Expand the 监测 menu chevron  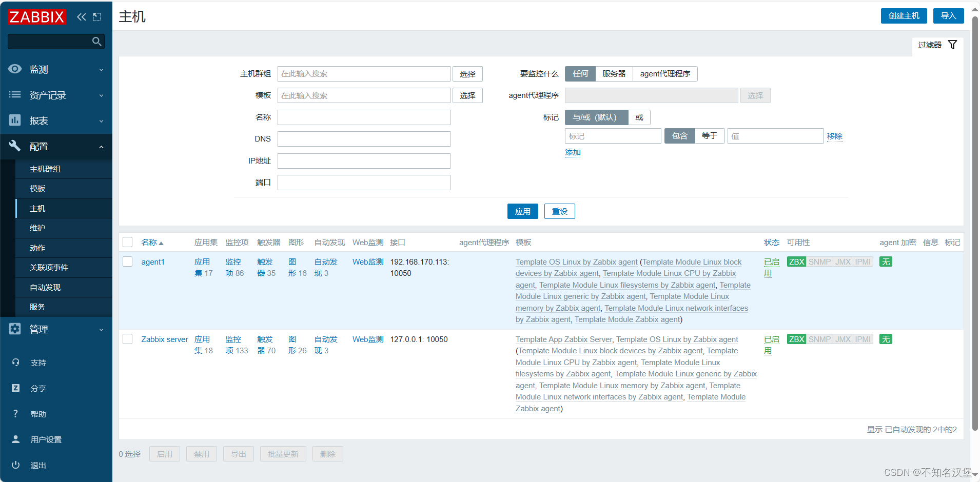tap(101, 70)
